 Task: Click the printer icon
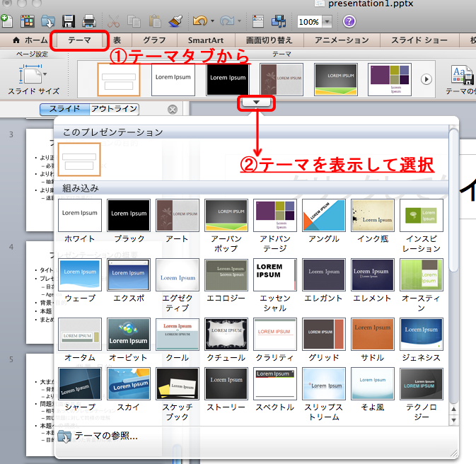(89, 21)
